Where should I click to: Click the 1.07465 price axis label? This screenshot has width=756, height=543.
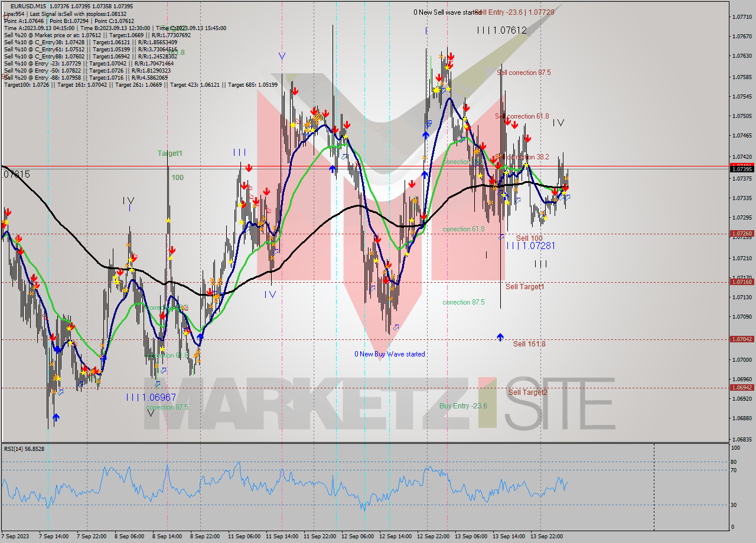tap(742, 136)
